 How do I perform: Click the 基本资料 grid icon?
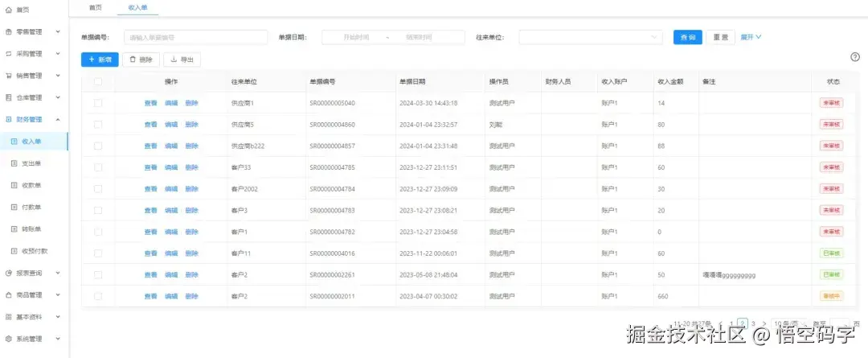click(8, 317)
